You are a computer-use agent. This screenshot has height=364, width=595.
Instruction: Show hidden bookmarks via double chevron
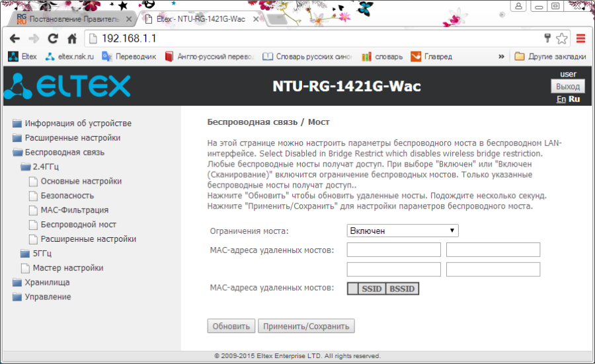coord(501,57)
